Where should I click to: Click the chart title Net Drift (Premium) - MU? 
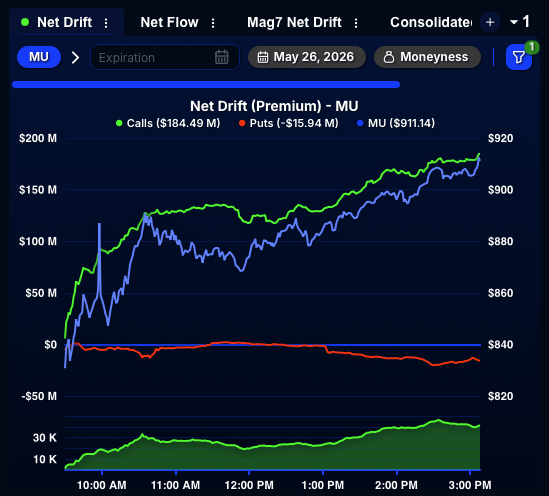pyautogui.click(x=274, y=106)
